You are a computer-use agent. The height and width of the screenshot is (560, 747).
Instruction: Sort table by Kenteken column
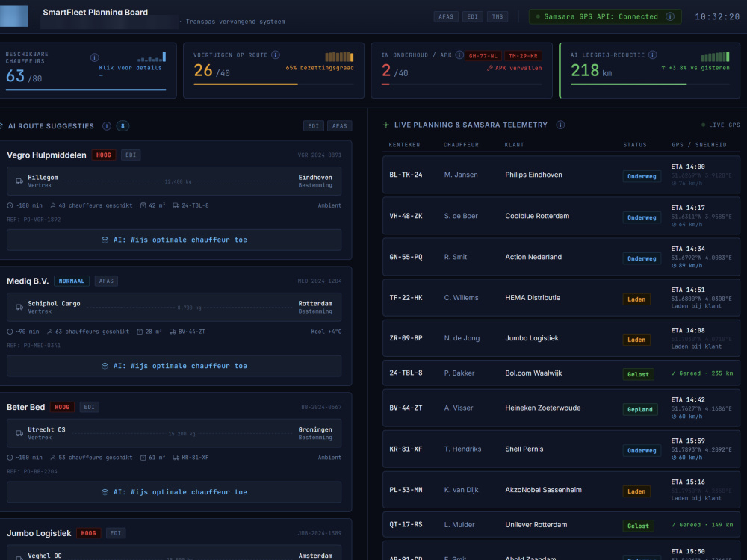pyautogui.click(x=404, y=145)
